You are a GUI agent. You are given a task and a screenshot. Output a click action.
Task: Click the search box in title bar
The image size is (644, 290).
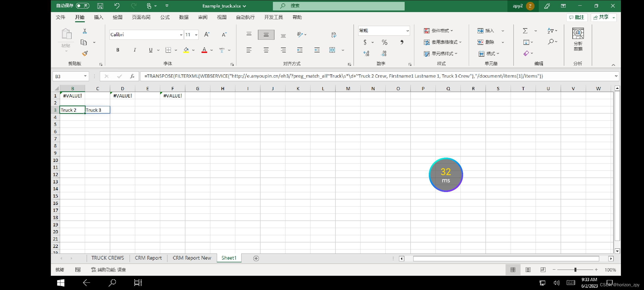pyautogui.click(x=339, y=6)
